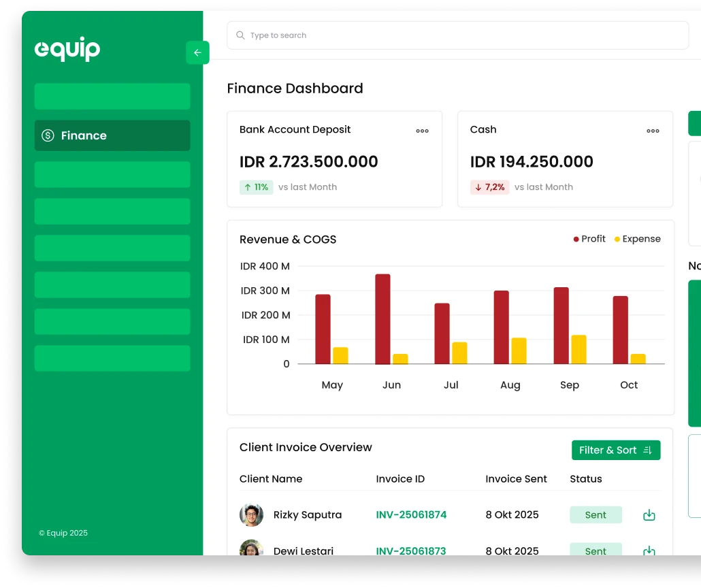The height and width of the screenshot is (588, 701).
Task: Open the Cash card three-dot menu
Action: click(x=653, y=131)
